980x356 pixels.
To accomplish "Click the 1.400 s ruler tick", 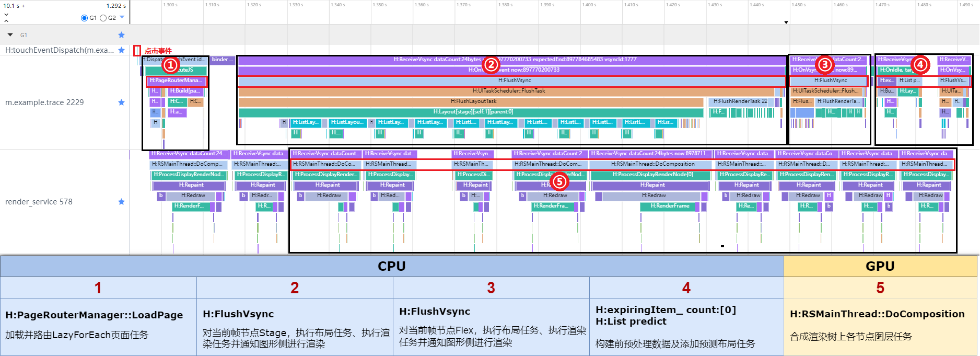I will (588, 5).
